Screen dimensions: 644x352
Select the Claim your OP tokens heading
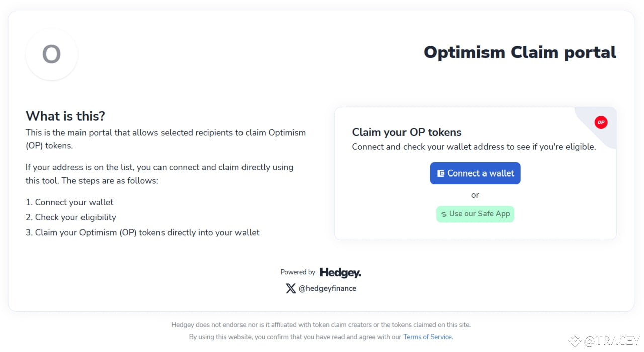pos(407,132)
